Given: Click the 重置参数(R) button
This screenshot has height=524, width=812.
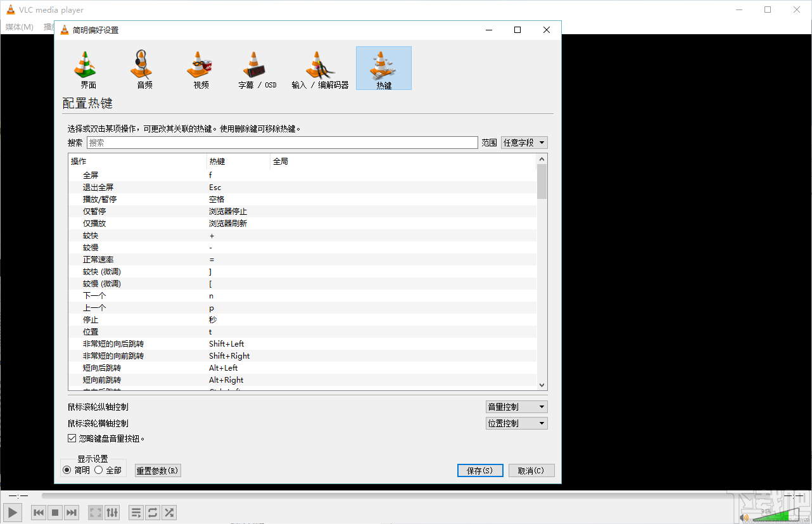Looking at the screenshot, I should click(157, 470).
